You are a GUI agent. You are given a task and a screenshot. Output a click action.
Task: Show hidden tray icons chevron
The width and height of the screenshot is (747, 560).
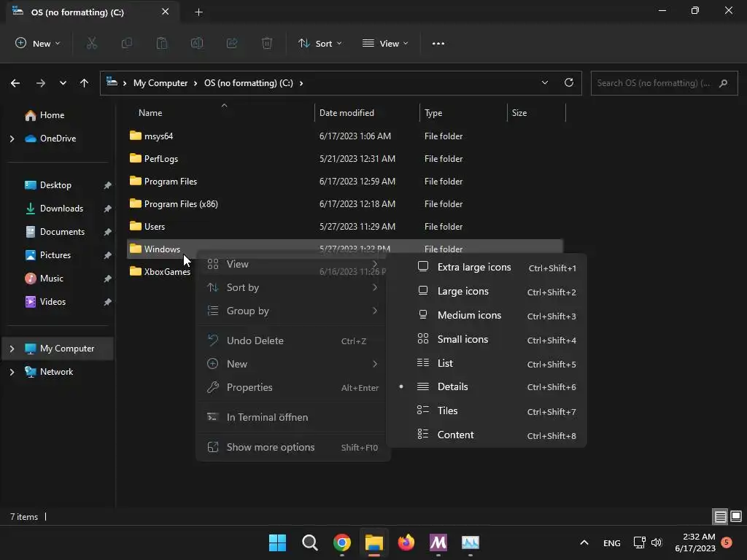coord(584,542)
